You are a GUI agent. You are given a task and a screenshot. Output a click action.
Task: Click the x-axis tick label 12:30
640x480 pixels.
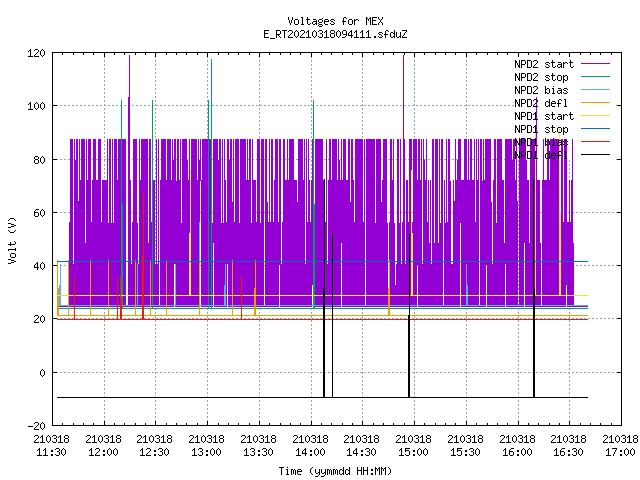pos(154,452)
